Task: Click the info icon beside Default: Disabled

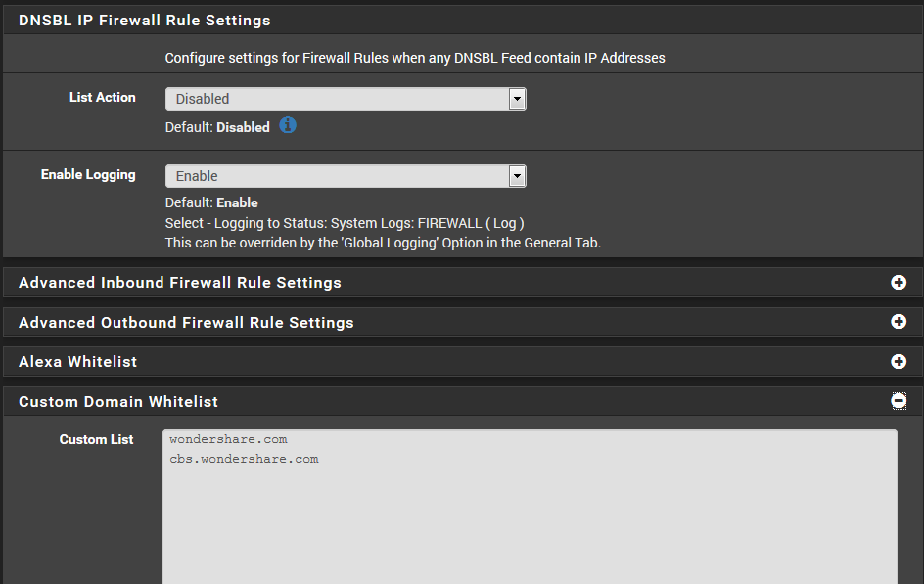Action: pyautogui.click(x=288, y=126)
